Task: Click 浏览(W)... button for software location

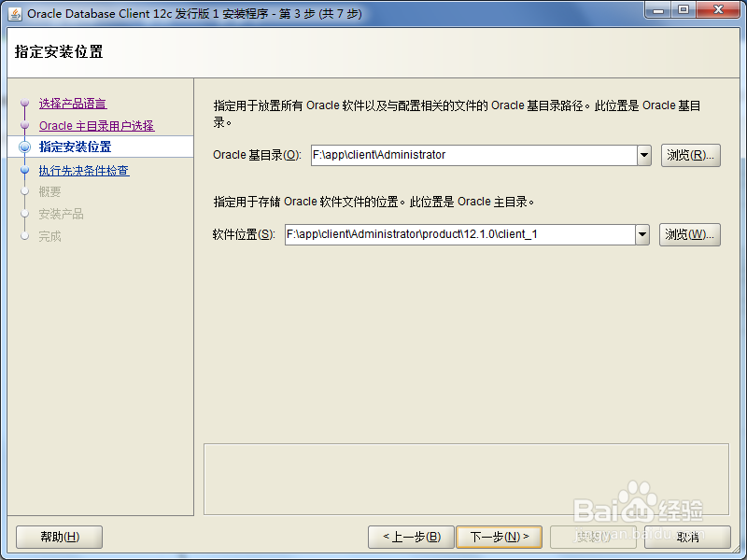Action: point(689,234)
